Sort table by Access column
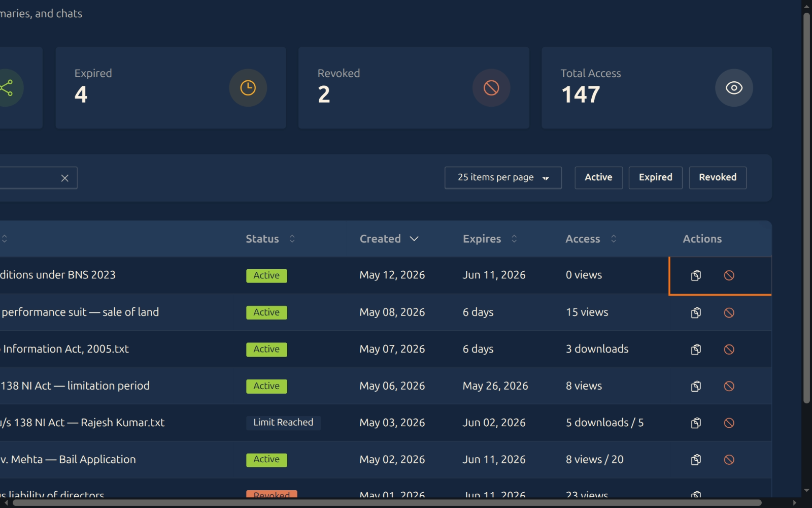Image resolution: width=812 pixels, height=508 pixels. [x=591, y=239]
